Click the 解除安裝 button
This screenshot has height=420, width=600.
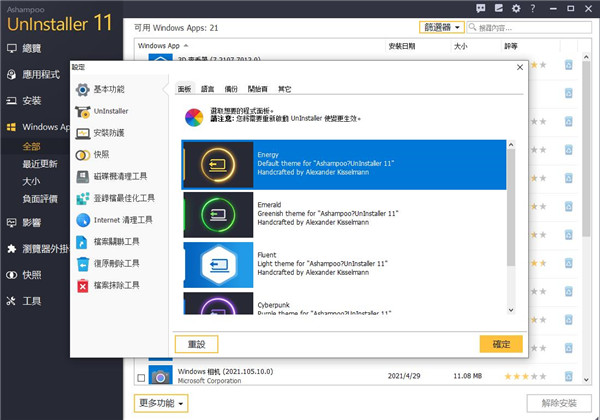pyautogui.click(x=559, y=403)
